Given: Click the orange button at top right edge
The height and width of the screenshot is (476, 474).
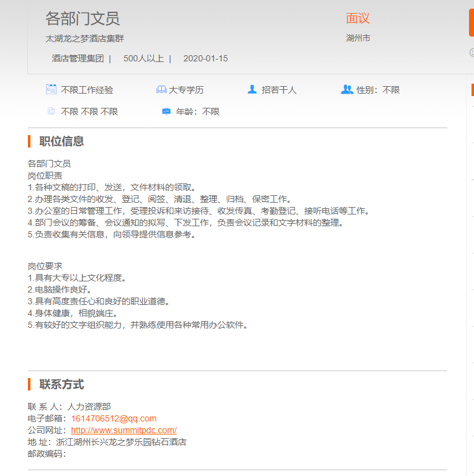Looking at the screenshot, I should [x=471, y=23].
